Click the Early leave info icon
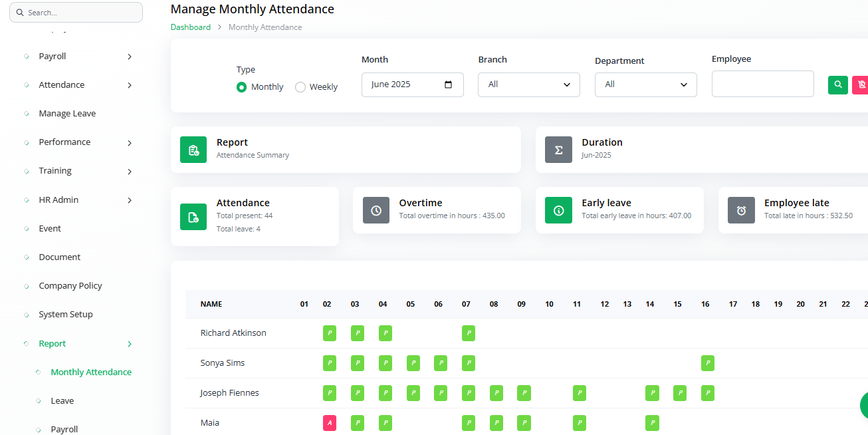 (x=558, y=210)
